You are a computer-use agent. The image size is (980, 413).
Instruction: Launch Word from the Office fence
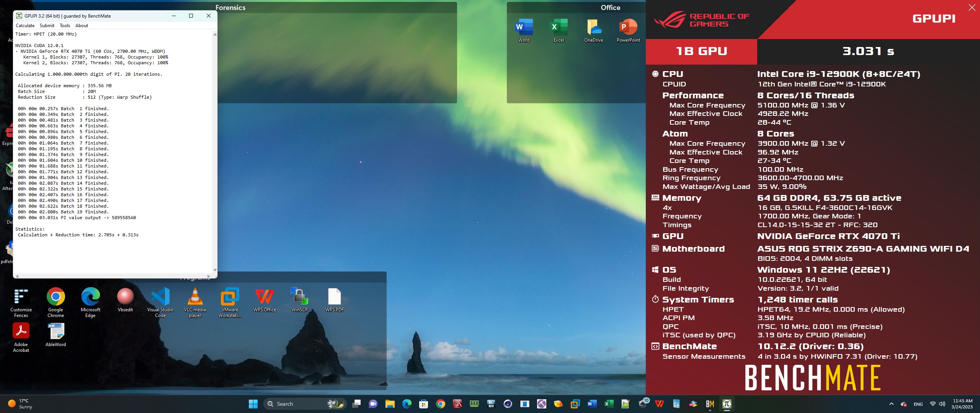[x=524, y=30]
